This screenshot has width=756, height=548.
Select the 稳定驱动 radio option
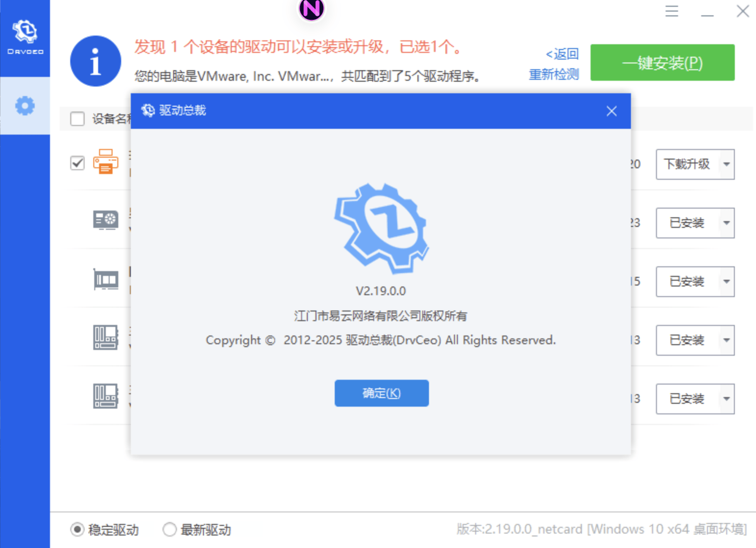pyautogui.click(x=77, y=530)
